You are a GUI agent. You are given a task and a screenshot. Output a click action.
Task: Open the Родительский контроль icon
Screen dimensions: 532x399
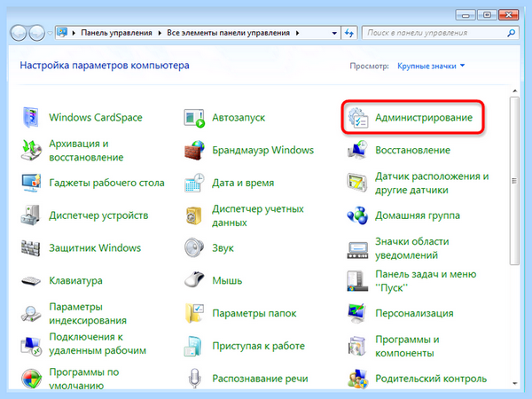click(x=357, y=379)
